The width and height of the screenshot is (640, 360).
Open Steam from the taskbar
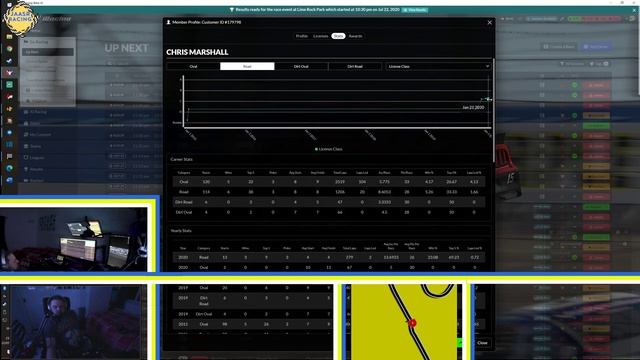9,61
